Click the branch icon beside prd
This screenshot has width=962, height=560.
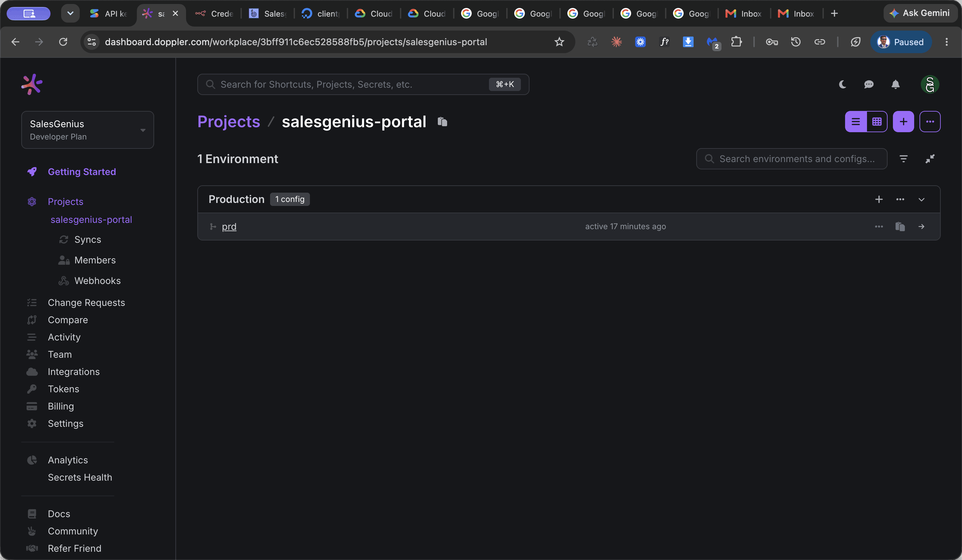pyautogui.click(x=213, y=227)
